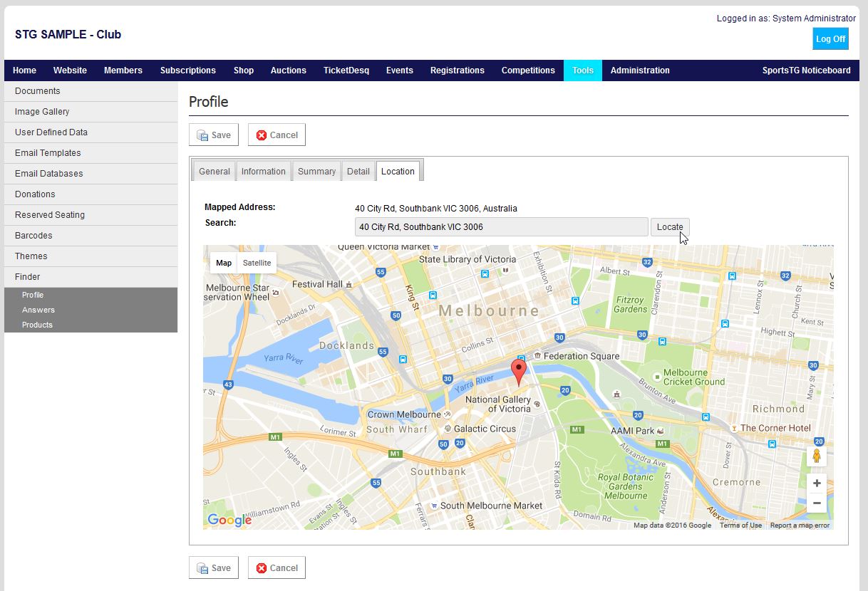Open Themes in sidebar

[91, 256]
